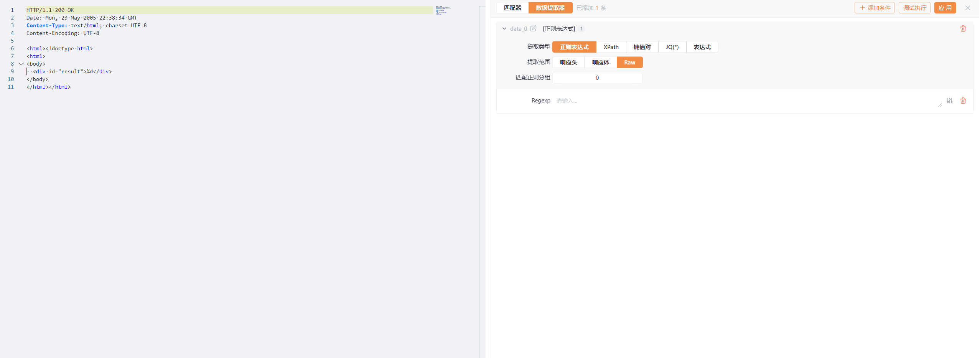Screen dimensions: 980x358
Task: Close the extractor panel with the X icon
Action: 967,8
